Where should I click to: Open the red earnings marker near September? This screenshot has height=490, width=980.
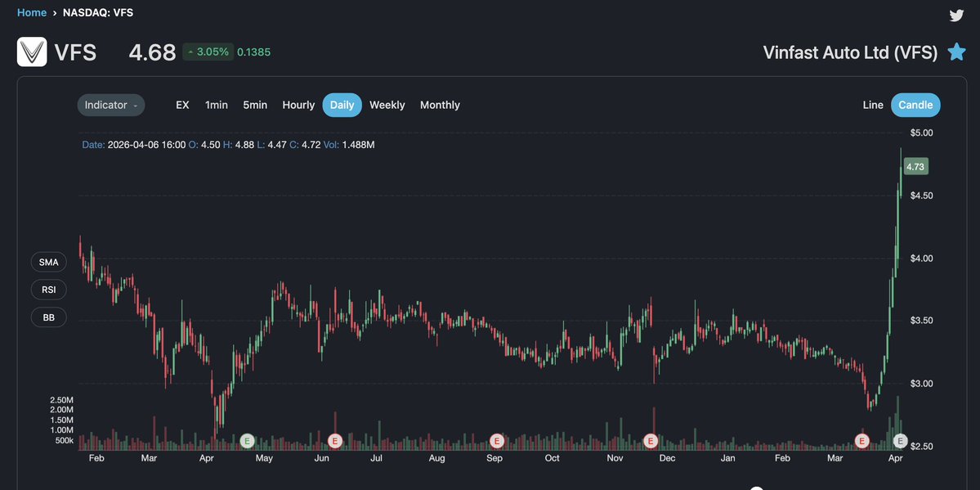tap(497, 441)
